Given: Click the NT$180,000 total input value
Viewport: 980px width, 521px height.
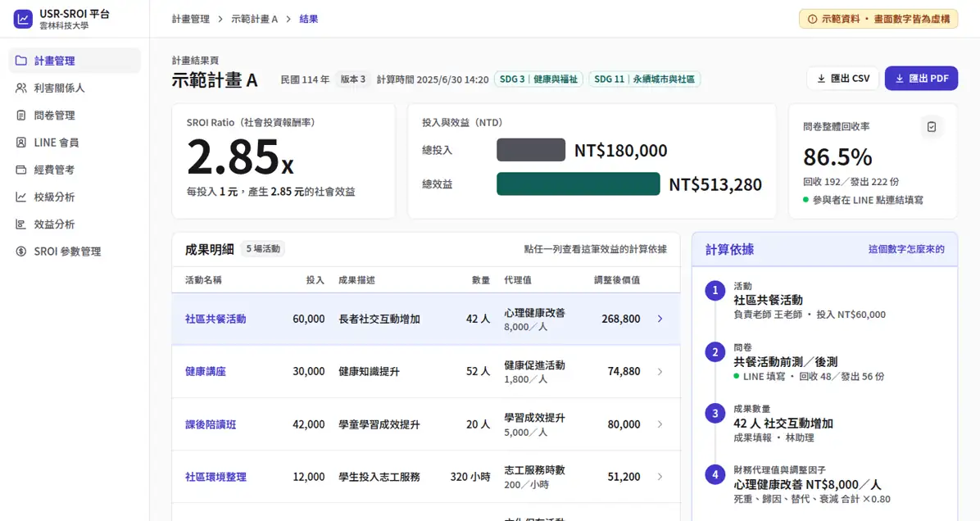Looking at the screenshot, I should coord(620,151).
